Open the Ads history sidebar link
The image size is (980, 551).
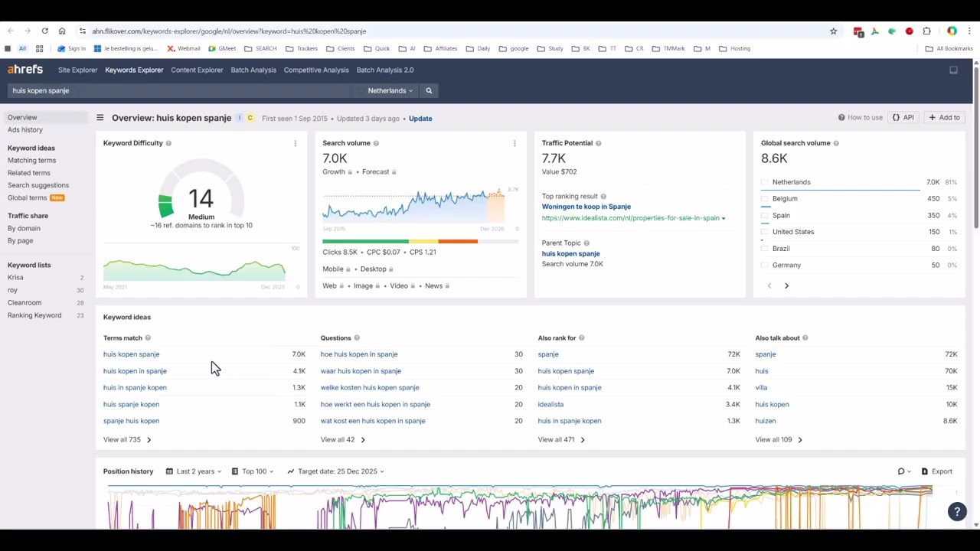coord(25,130)
